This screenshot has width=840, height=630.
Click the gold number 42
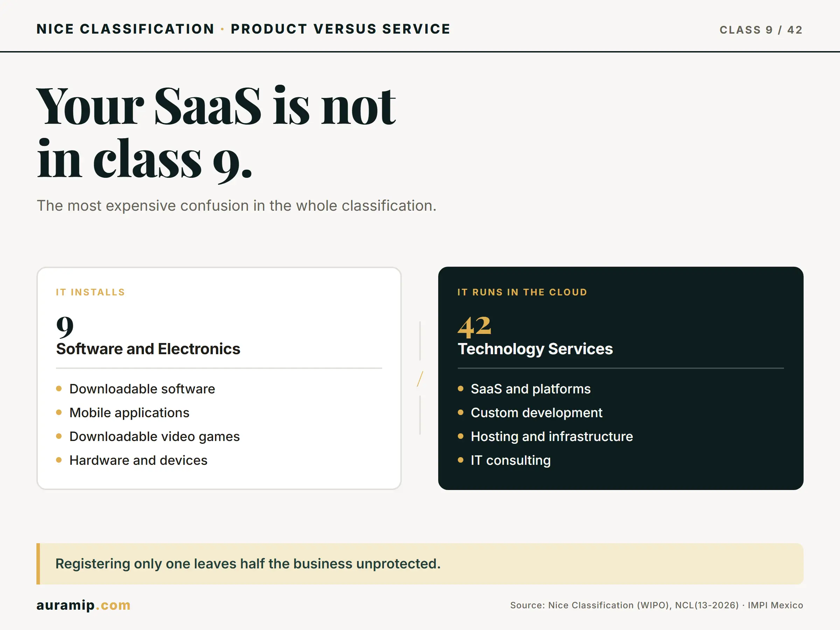[475, 327]
